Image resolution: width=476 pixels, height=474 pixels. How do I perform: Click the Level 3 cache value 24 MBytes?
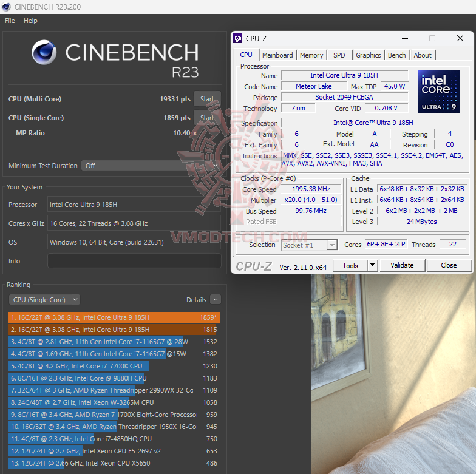click(421, 222)
